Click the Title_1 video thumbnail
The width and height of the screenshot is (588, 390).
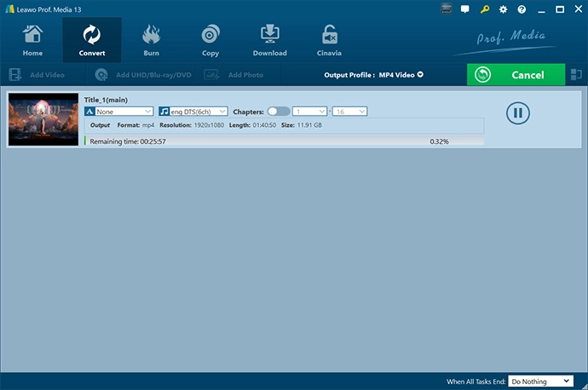[x=43, y=119]
